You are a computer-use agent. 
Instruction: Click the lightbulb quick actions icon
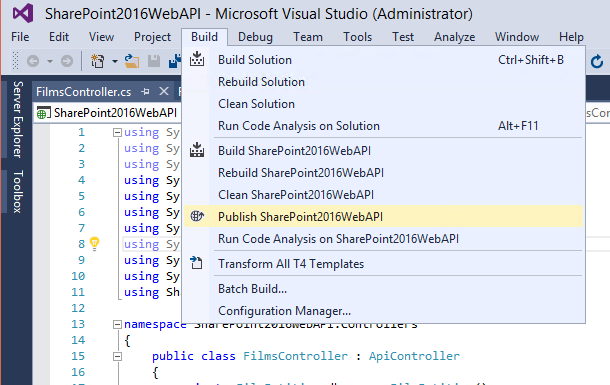coord(95,243)
